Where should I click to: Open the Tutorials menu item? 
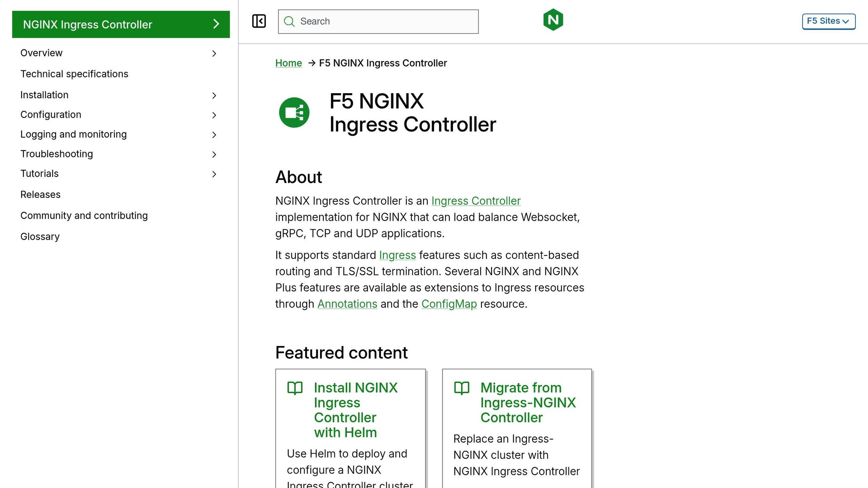(39, 174)
